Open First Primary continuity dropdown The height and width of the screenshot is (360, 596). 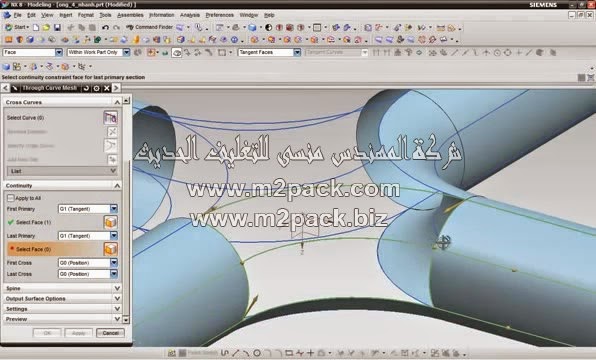(x=114, y=209)
